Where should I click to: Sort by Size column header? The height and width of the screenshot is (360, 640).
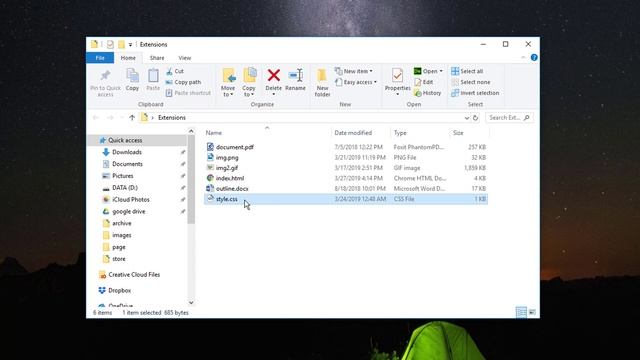[x=458, y=133]
